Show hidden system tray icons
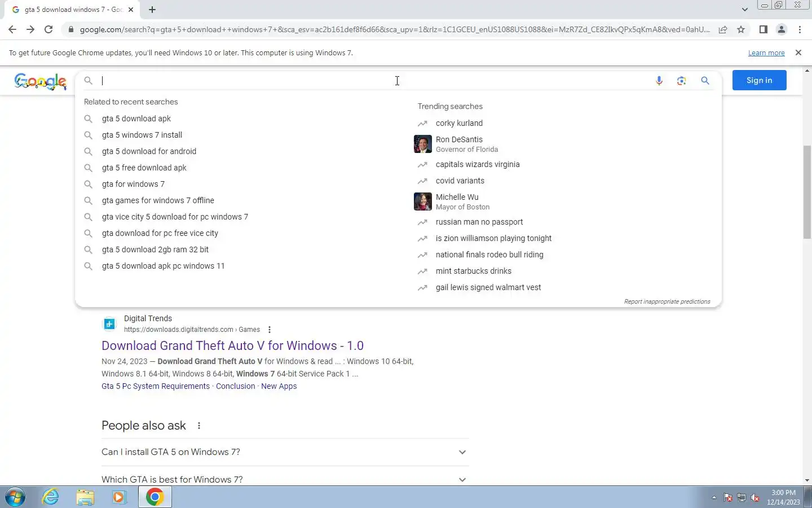This screenshot has height=508, width=812. coord(714,497)
